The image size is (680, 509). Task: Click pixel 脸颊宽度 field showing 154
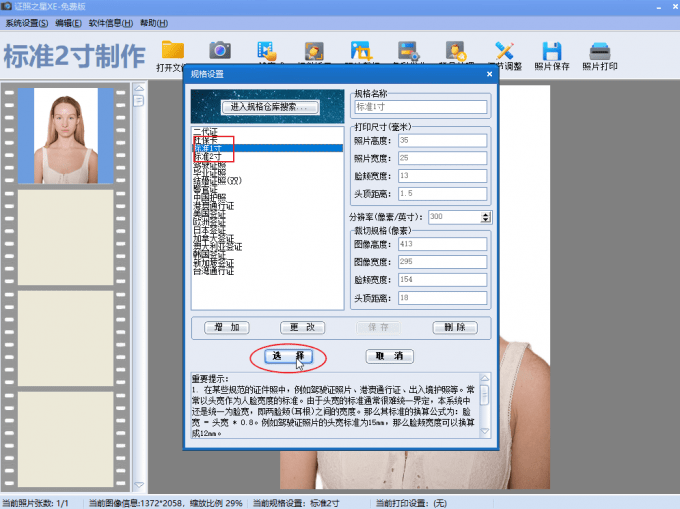tap(442, 280)
